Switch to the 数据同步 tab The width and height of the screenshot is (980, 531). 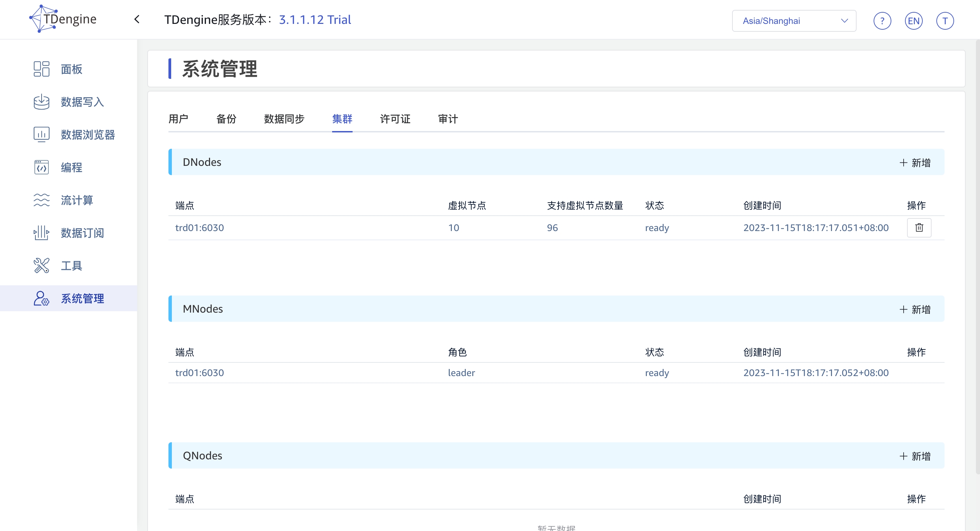tap(284, 119)
